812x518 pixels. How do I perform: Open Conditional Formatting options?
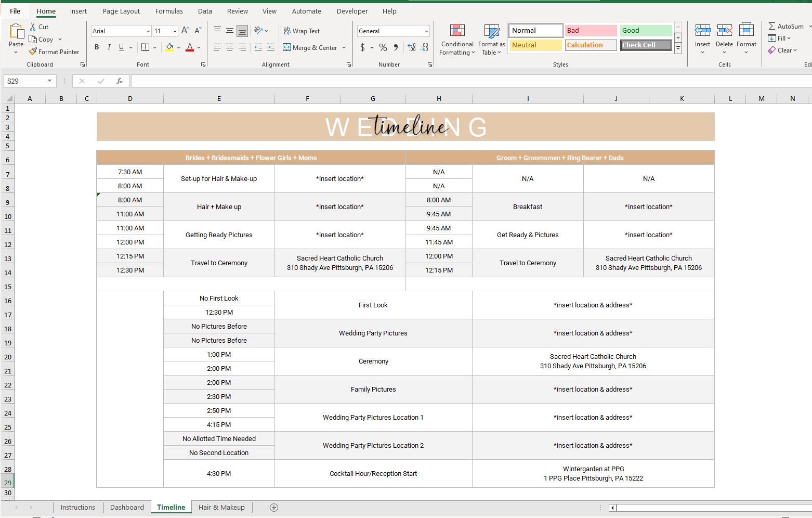coord(456,39)
